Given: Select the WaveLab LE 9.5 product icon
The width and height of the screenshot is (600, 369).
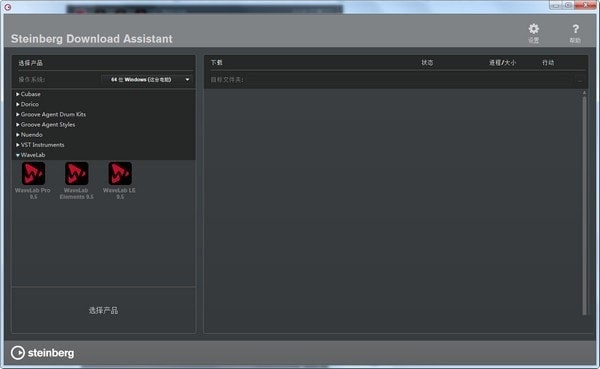Looking at the screenshot, I should (120, 173).
